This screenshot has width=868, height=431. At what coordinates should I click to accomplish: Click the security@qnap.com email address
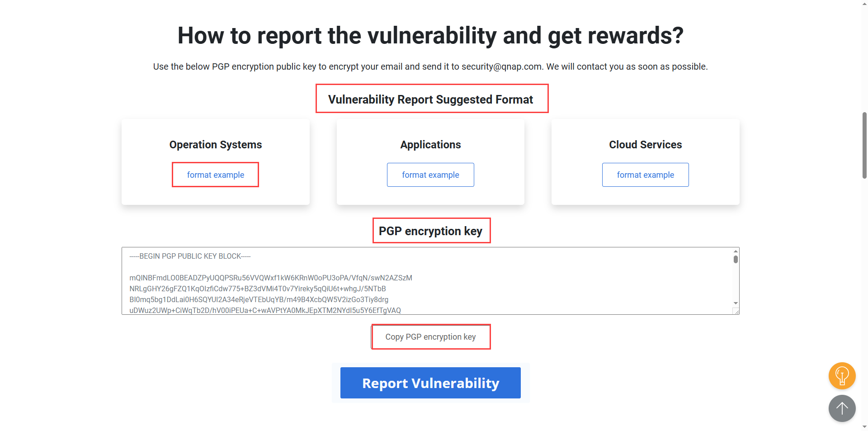pos(501,66)
